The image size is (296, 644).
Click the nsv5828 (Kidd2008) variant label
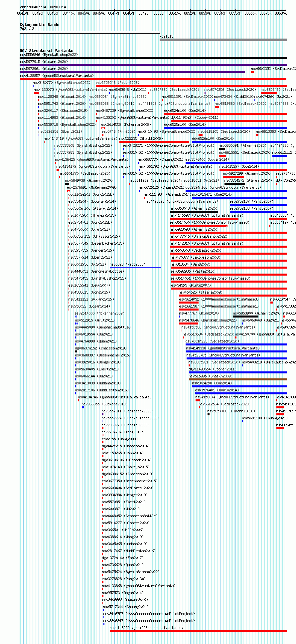[127, 264]
